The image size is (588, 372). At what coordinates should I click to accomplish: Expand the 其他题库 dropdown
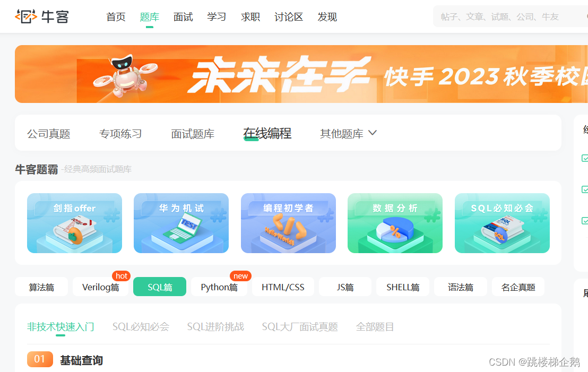348,134
